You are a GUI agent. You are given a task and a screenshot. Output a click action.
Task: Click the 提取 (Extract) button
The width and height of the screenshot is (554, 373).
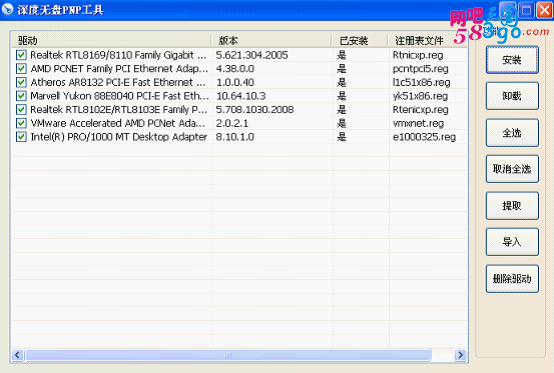512,206
